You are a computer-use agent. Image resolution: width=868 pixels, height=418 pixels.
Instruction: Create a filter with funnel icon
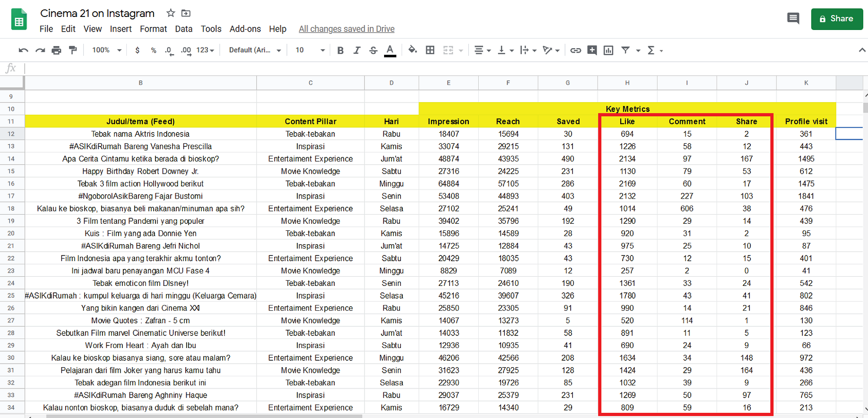(x=625, y=50)
